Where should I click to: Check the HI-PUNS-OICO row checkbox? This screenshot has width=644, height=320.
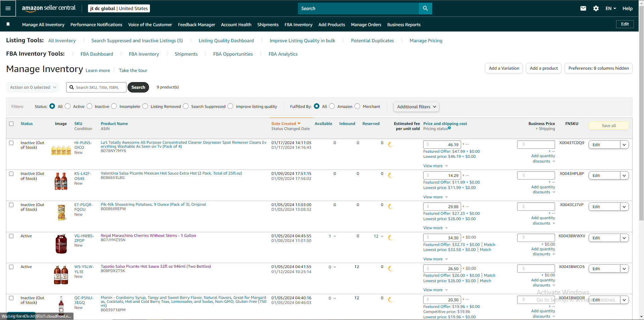[x=11, y=143]
